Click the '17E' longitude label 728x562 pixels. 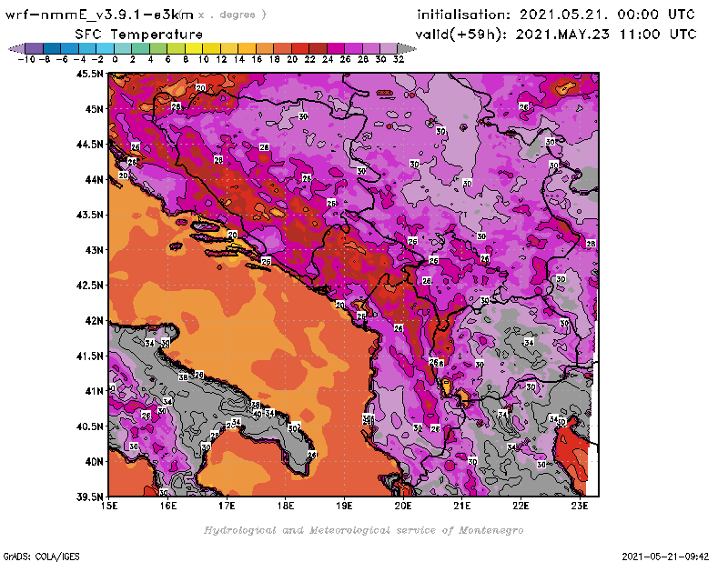(227, 506)
